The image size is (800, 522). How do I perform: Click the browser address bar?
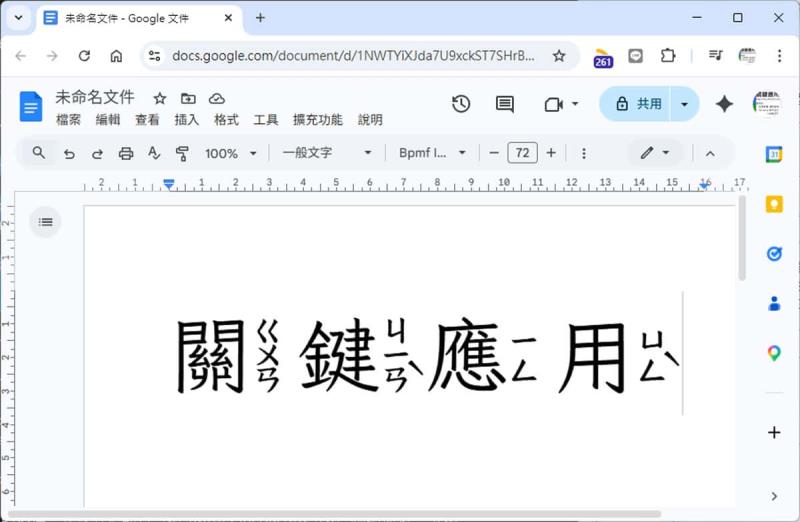[353, 56]
